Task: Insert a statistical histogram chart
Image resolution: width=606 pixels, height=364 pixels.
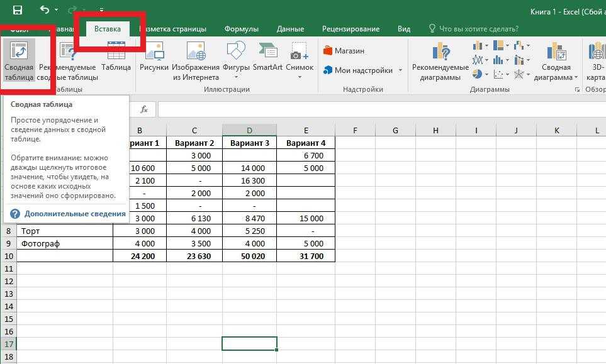Action: point(502,60)
